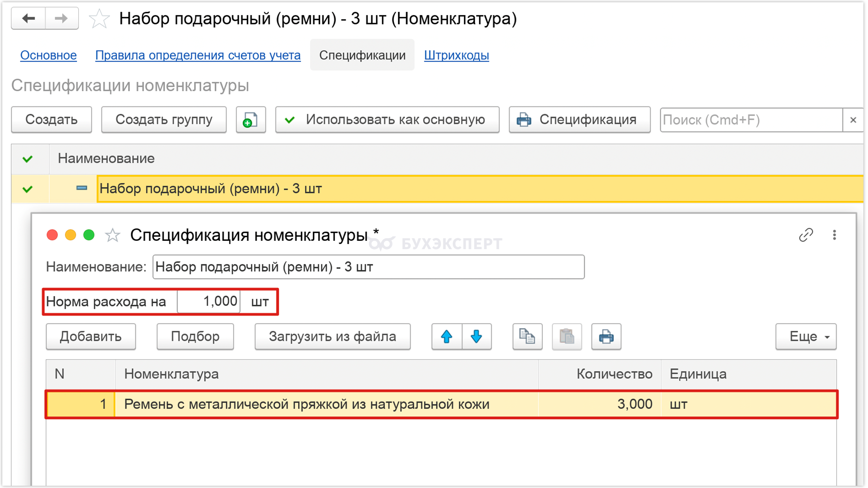This screenshot has height=488, width=868.
Task: Click the checkmark column header in the list
Action: pyautogui.click(x=28, y=159)
